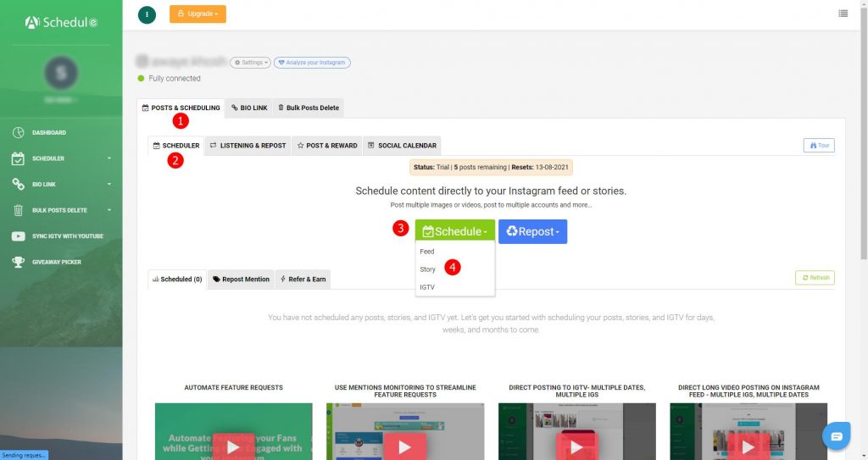Click the Analyze your Instagram button
This screenshot has height=460, width=868.
coord(312,63)
